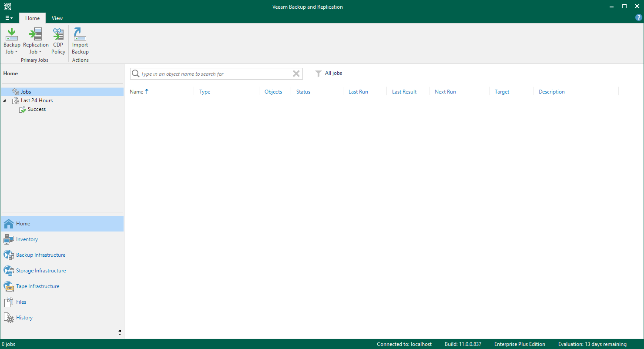Click the 0 jobs status text

pos(8,344)
